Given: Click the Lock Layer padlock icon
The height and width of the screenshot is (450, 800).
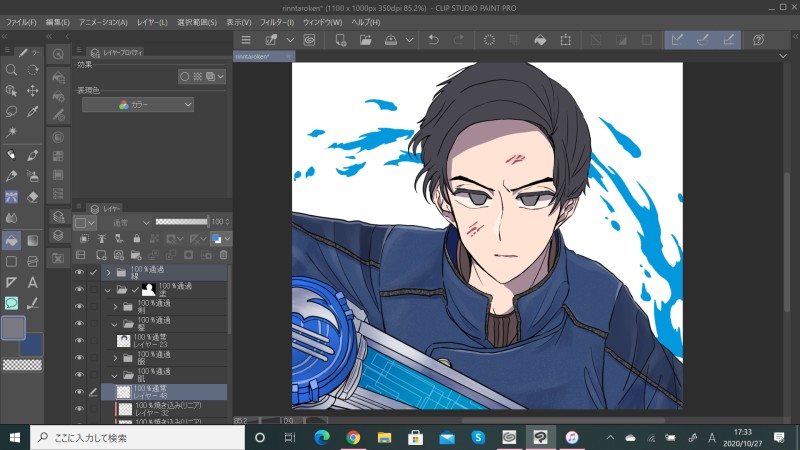Looking at the screenshot, I should pos(136,239).
